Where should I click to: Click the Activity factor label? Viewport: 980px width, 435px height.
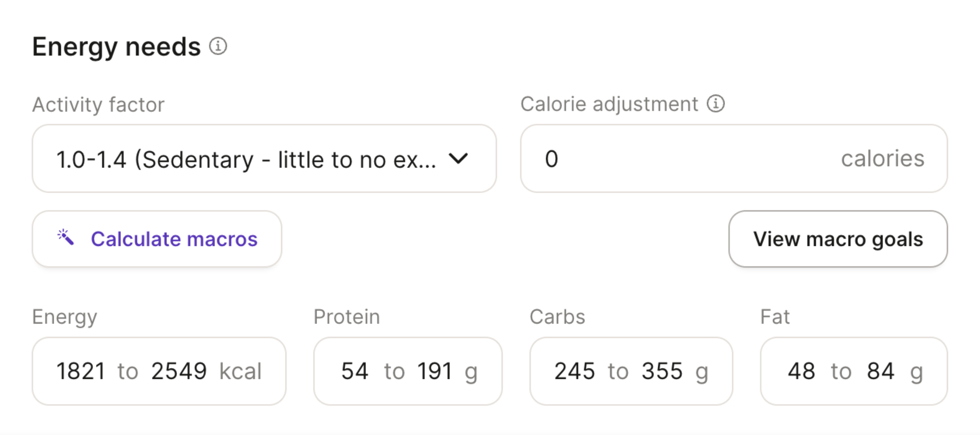(x=98, y=105)
